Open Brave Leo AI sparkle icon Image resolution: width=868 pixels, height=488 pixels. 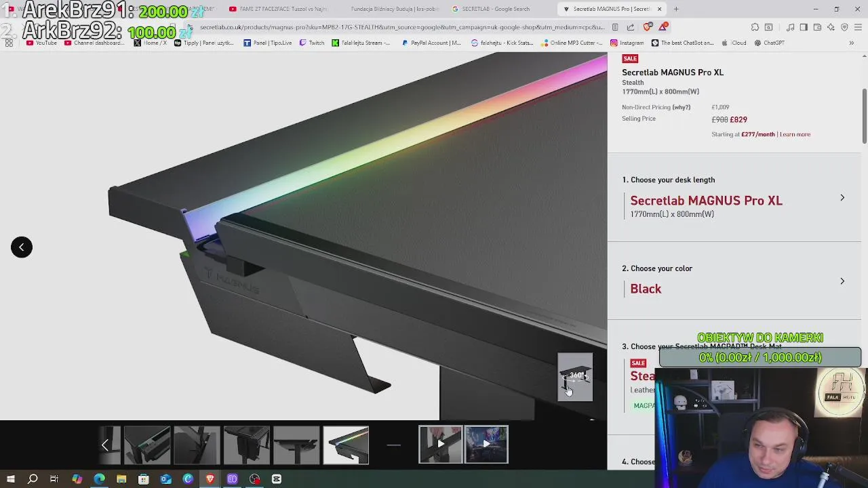tap(831, 27)
